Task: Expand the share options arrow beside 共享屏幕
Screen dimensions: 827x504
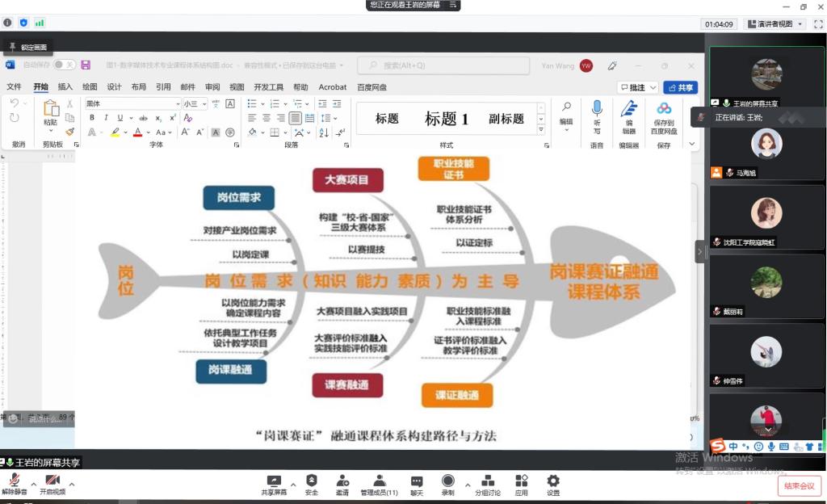Action: click(293, 485)
